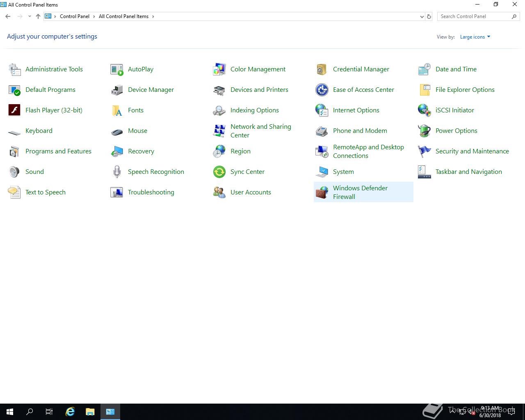Expand the chevron before the Control Panel breadcrumb
The height and width of the screenshot is (420, 525).
(x=55, y=16)
